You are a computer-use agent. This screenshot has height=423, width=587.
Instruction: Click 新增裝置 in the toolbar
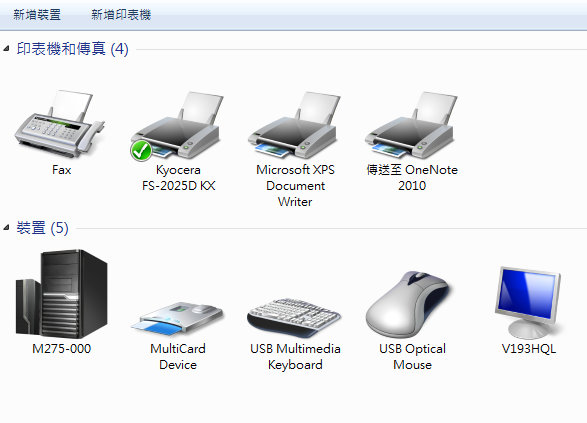click(37, 15)
